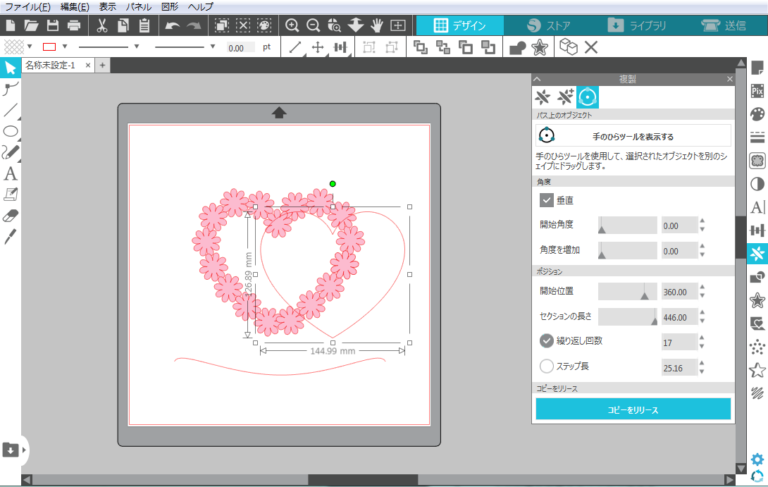Copy selection with the copy icon
768x487 pixels.
123,25
